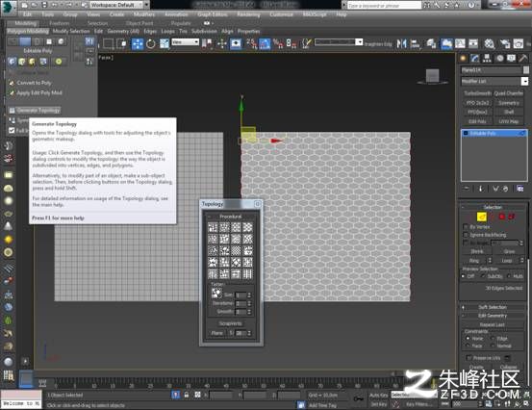Open the Render Setup icon
Viewport: 532px width, 410px height.
505,43
